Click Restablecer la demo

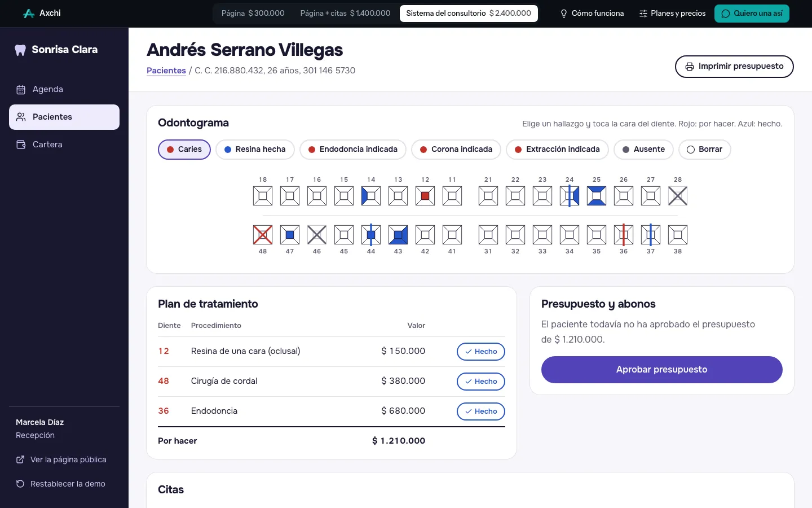(60, 484)
